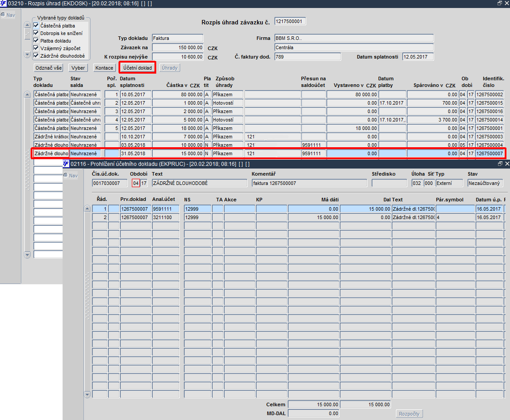Click the disabled Úhrady button
Viewport: 510px width, 420px height.
(170, 67)
